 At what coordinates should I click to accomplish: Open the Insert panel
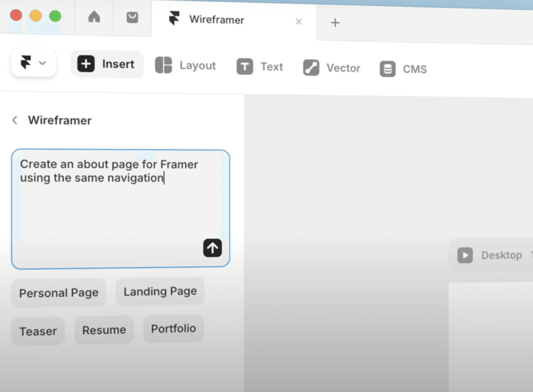click(x=107, y=64)
